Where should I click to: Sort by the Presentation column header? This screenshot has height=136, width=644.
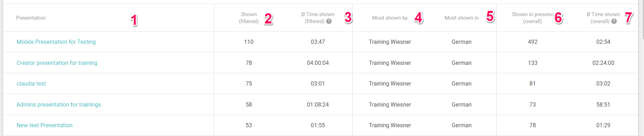[31, 18]
